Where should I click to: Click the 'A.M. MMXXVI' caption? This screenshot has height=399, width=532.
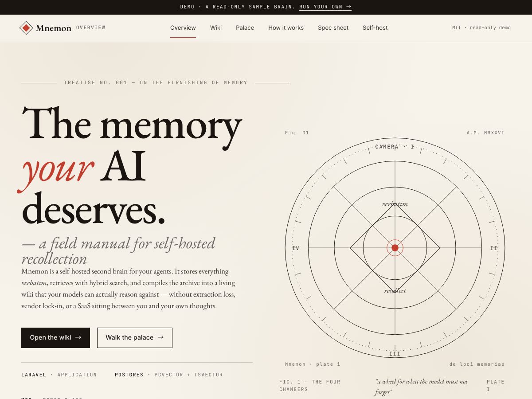click(485, 133)
